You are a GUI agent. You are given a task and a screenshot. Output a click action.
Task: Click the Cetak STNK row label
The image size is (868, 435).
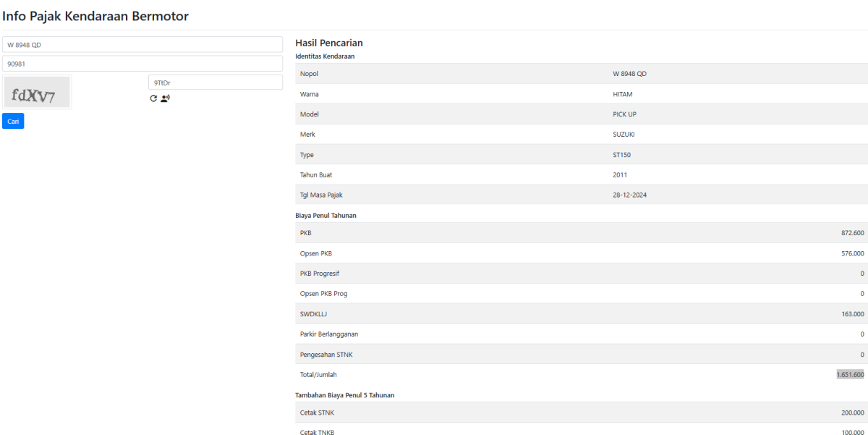click(x=317, y=413)
